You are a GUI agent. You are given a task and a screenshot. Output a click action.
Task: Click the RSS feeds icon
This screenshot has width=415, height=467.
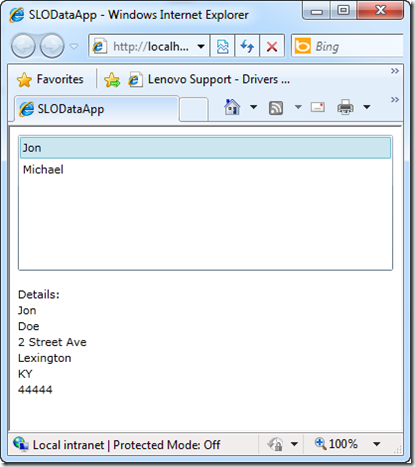[x=276, y=108]
